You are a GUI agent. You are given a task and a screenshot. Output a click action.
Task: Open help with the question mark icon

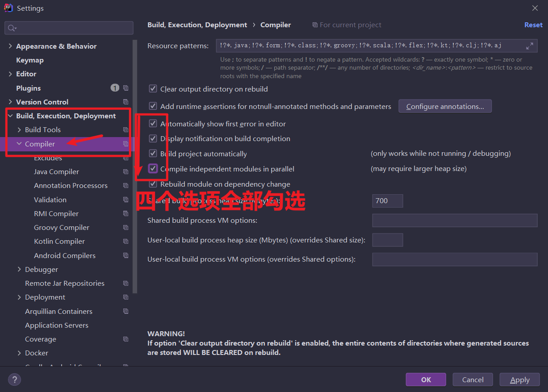point(14,380)
